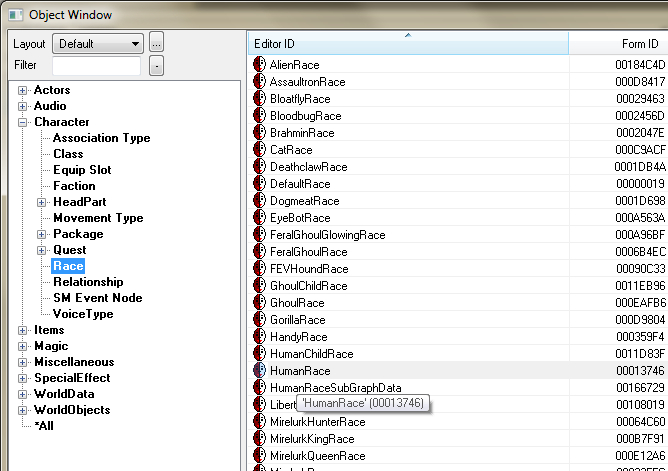Click the race icon beside BloatflyRace

(x=259, y=98)
